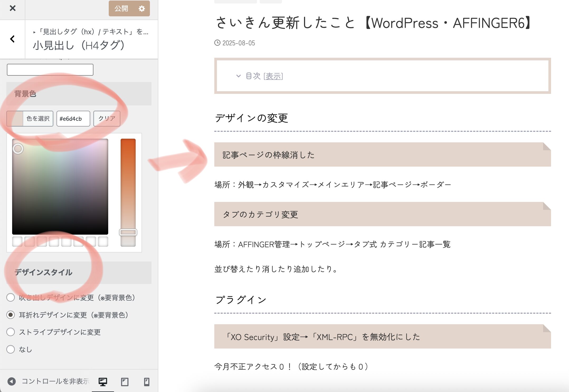
Task: Click the slider handle on the color strip
Action: [x=128, y=232]
